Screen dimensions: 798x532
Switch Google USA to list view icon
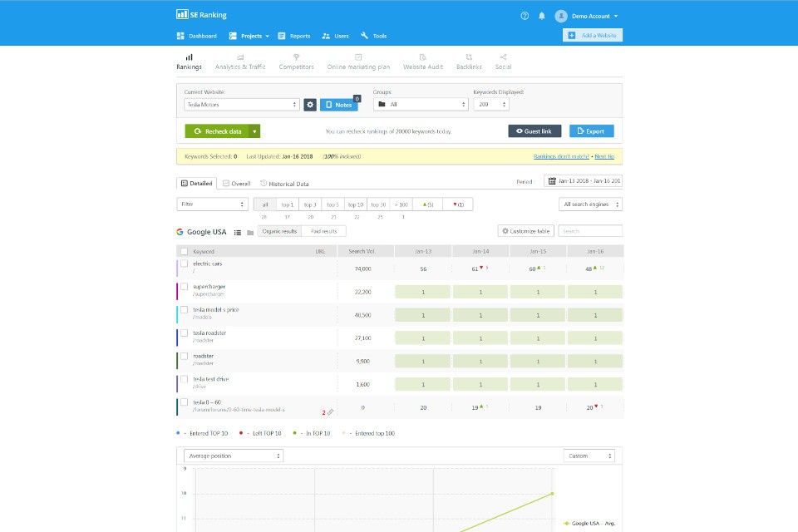pos(238,232)
